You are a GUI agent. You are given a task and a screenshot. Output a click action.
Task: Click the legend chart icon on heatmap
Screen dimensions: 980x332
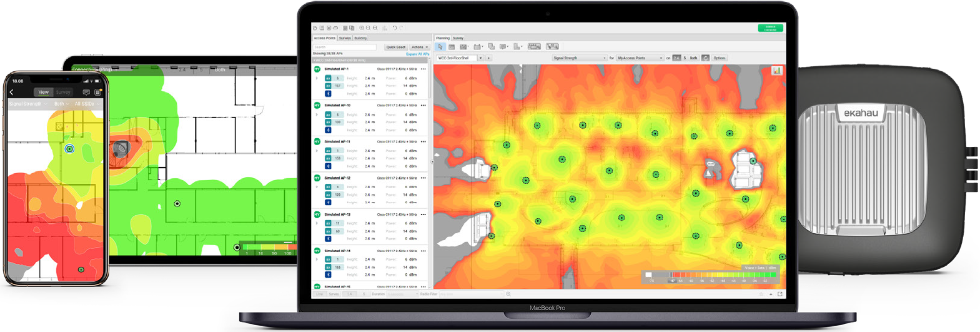777,71
